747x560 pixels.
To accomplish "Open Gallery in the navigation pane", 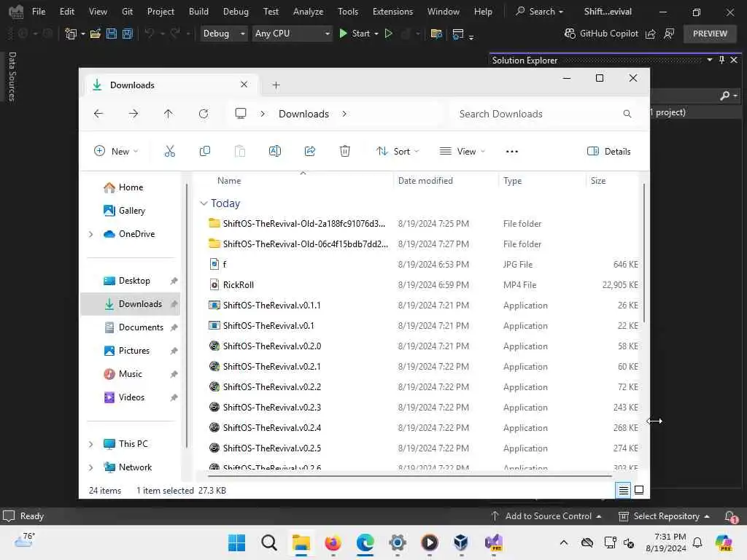I will (x=131, y=211).
